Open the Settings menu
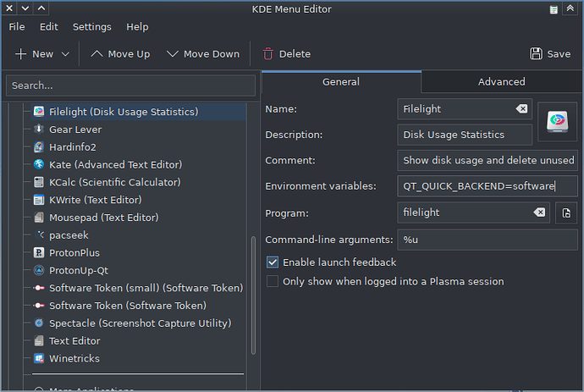The height and width of the screenshot is (392, 584). (91, 27)
